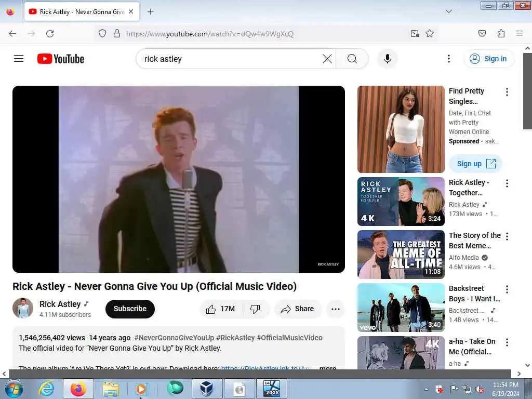Play The Greatest Meme of All-Time thumbnail

[401, 255]
